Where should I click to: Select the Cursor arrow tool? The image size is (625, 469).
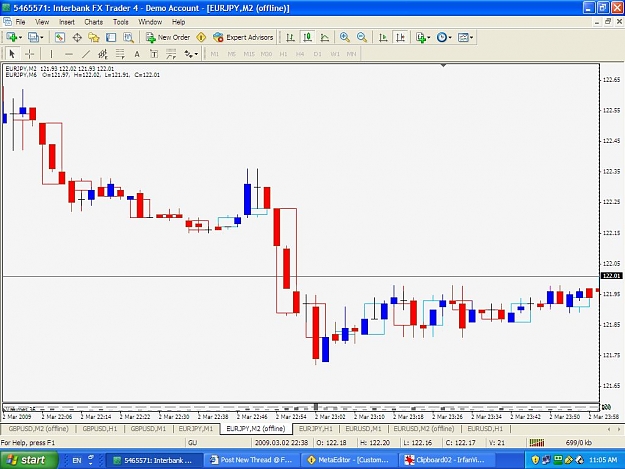(x=12, y=54)
